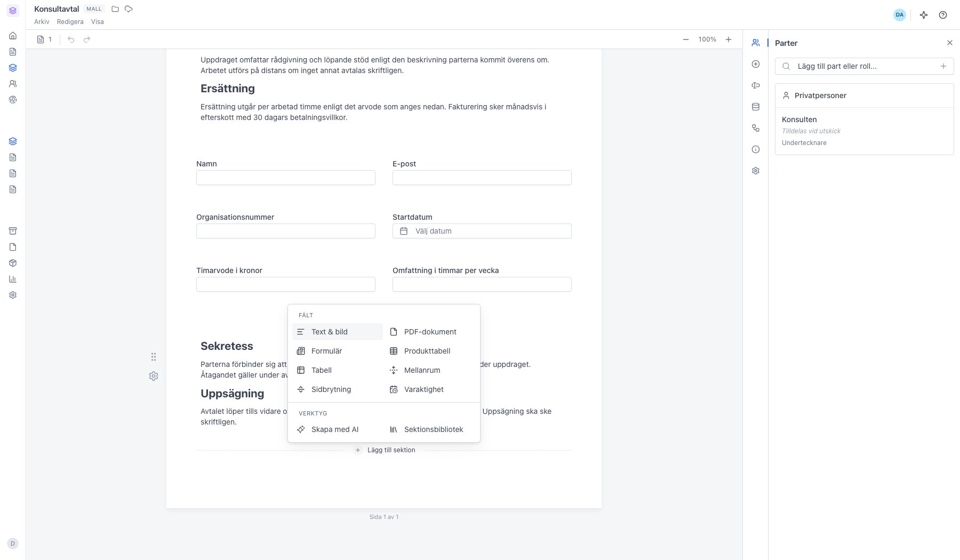Open the DA user avatar
This screenshot has height=560, width=960.
coord(900,15)
